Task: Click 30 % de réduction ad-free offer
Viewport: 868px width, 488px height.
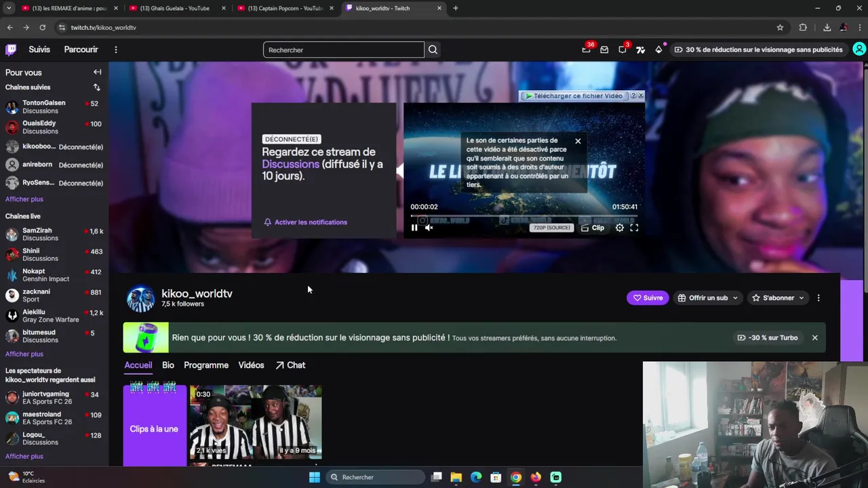Action: (758, 49)
